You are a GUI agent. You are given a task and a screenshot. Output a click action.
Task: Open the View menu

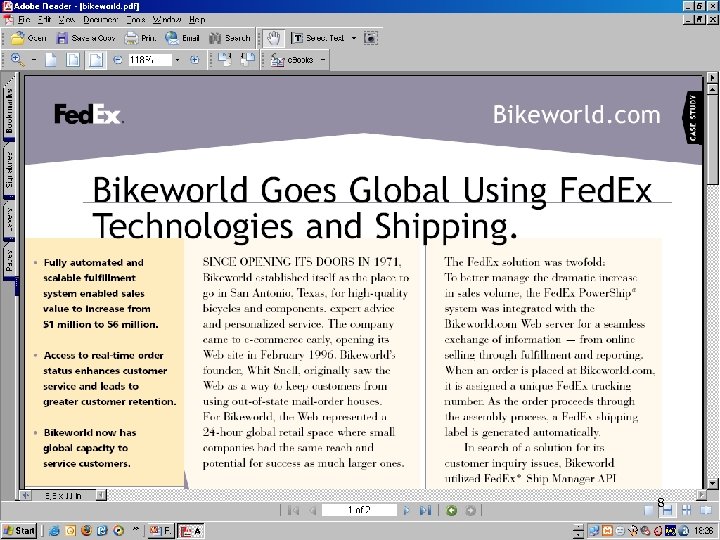(67, 20)
